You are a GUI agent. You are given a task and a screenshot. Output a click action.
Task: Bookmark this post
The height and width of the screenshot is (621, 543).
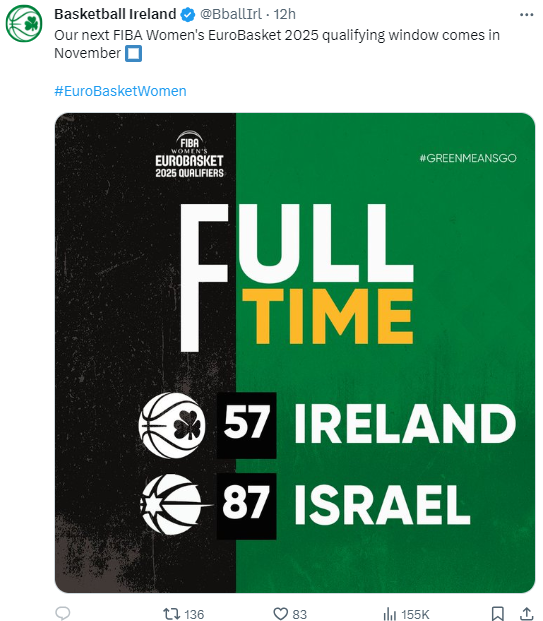(497, 613)
